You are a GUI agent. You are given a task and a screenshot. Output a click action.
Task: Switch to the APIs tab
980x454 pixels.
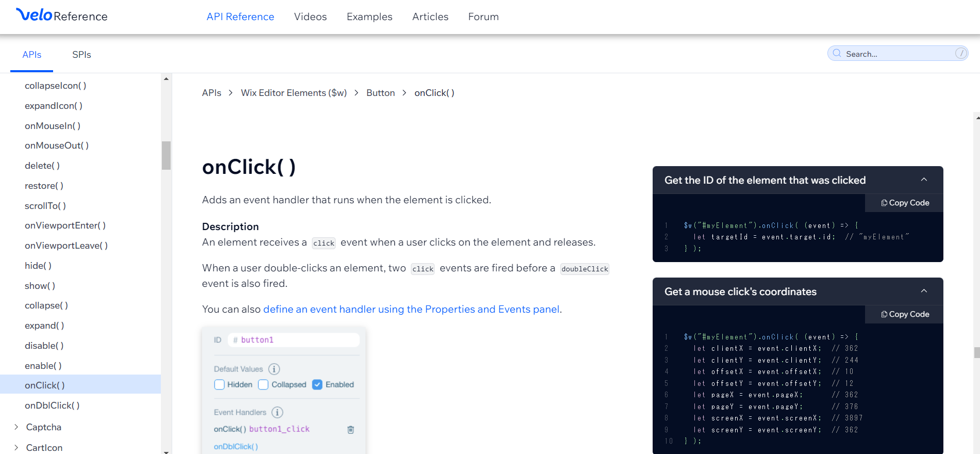pos(32,55)
